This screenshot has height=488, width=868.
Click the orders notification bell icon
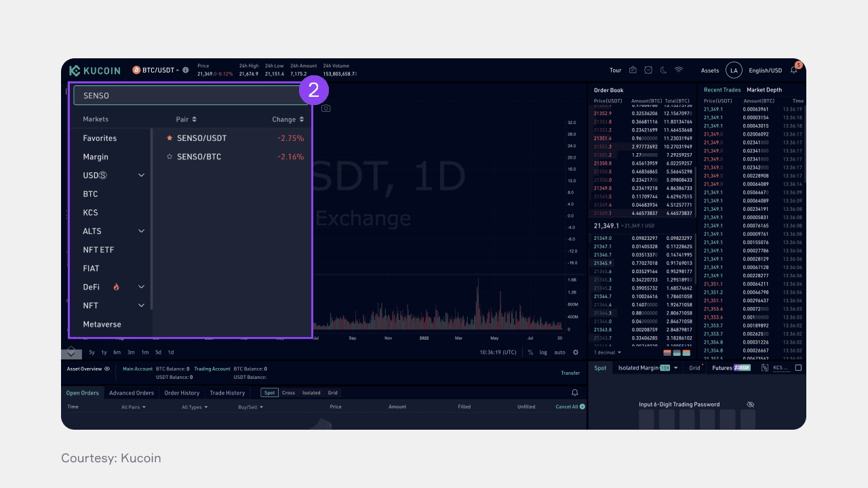click(575, 392)
